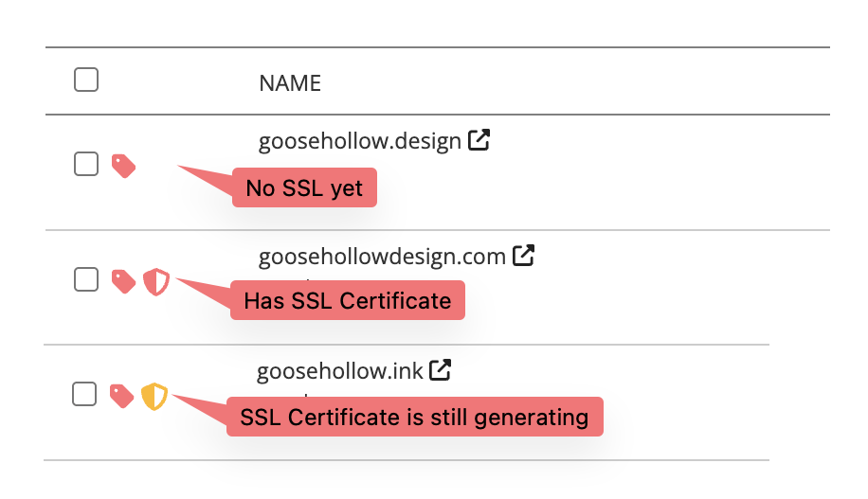Open the goosehollowdesign.com domain name
The width and height of the screenshot is (868, 499).
click(382, 256)
